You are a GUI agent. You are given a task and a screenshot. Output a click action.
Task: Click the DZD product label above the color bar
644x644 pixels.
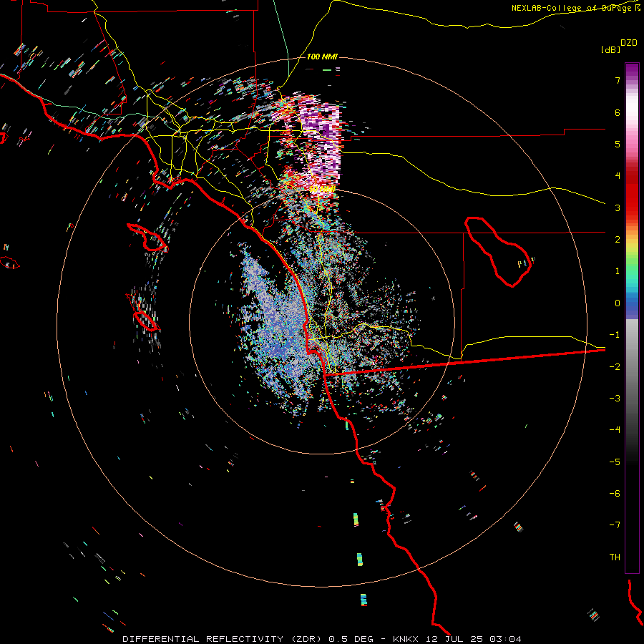[x=629, y=43]
